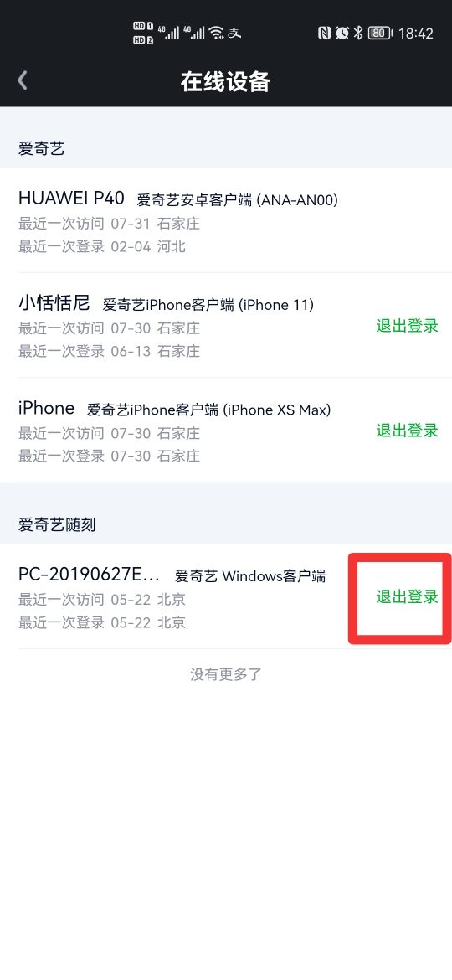
Task: Tap the battery indicator icon
Action: 379,34
